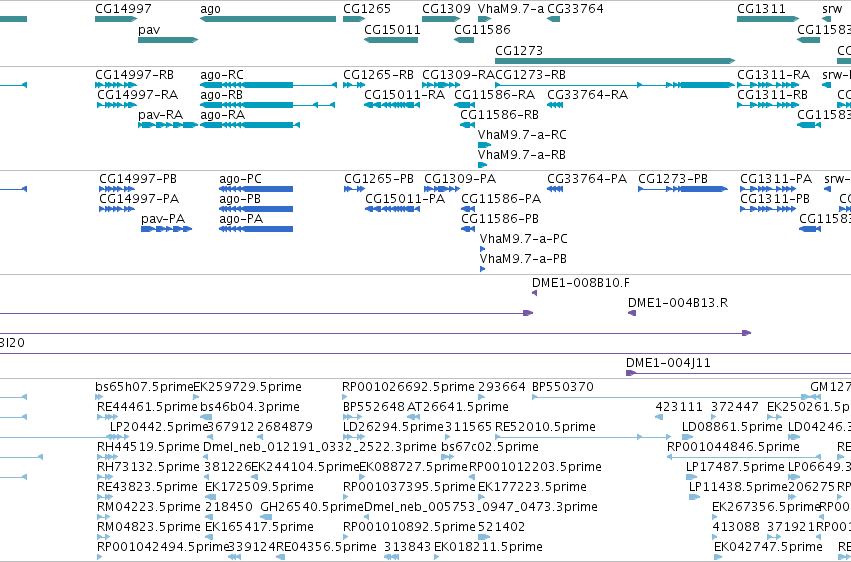The height and width of the screenshot is (562, 851).
Task: Click the VhaM9.7-a-PB protein label
Action: 523,259
